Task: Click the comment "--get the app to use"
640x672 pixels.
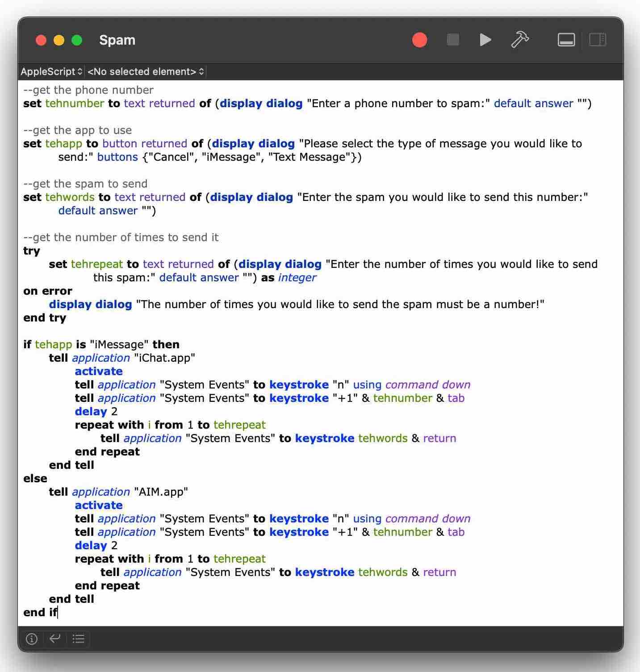Action: coord(78,130)
